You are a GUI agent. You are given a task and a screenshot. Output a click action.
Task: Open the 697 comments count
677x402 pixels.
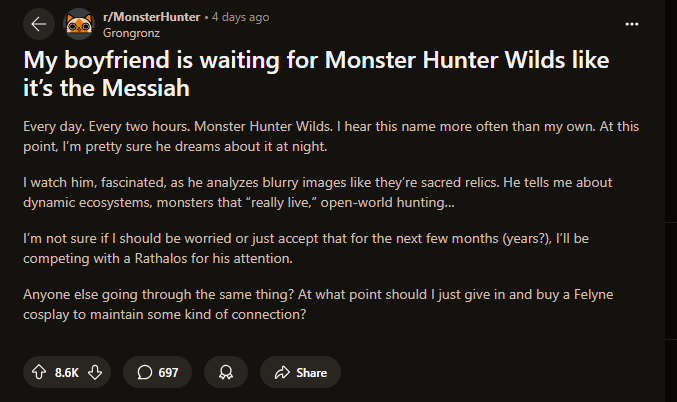pos(168,372)
